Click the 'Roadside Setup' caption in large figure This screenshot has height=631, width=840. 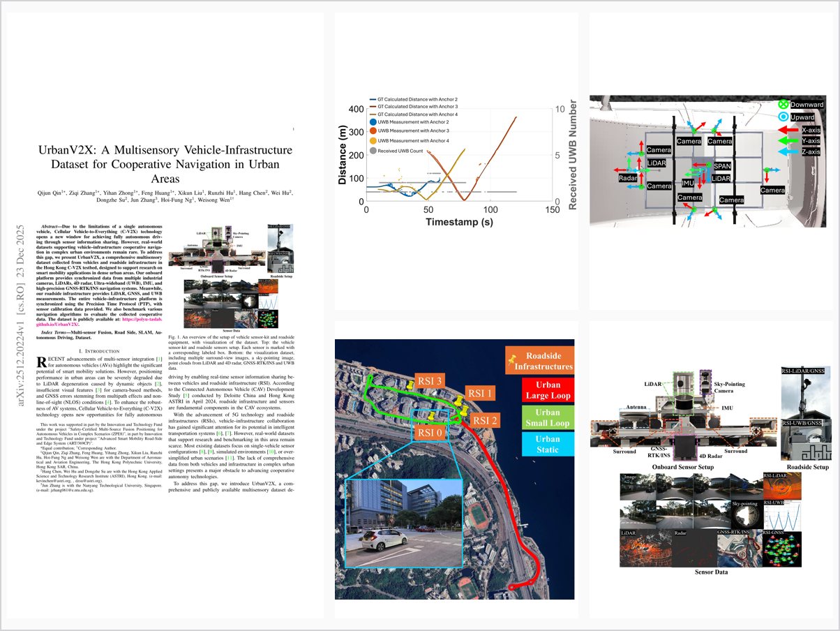[x=807, y=468]
